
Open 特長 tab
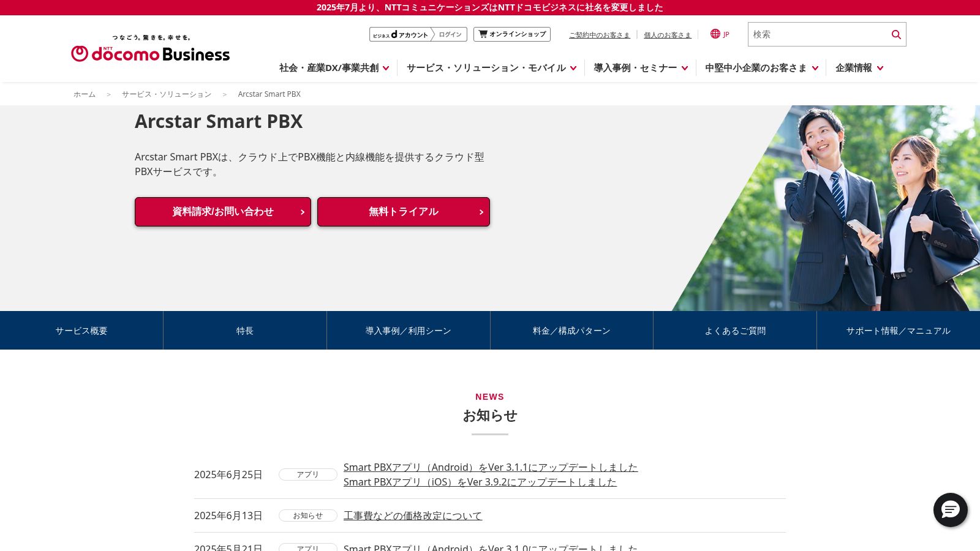pyautogui.click(x=245, y=331)
